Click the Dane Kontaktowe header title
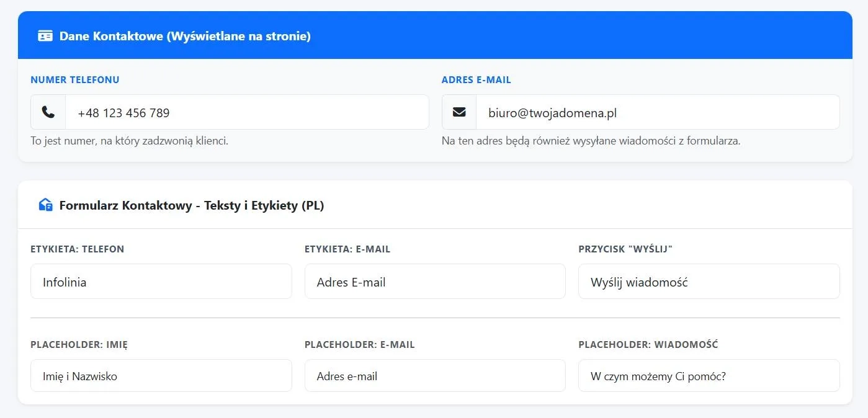Image resolution: width=868 pixels, height=418 pixels. pos(185,36)
